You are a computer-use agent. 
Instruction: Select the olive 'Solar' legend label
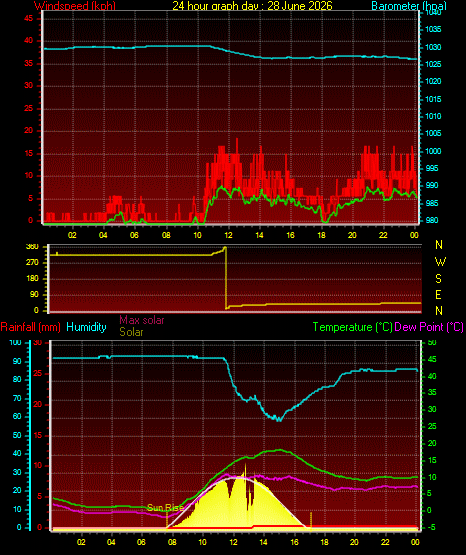pos(131,332)
